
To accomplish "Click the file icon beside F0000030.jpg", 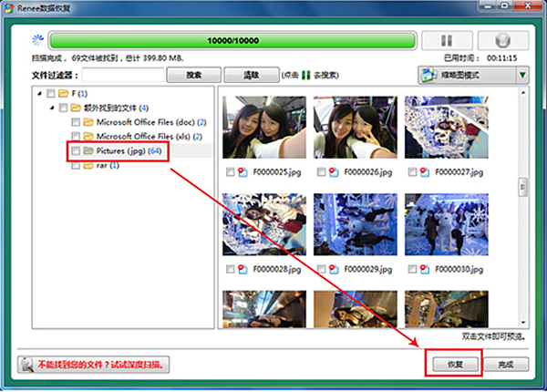I will tap(425, 269).
